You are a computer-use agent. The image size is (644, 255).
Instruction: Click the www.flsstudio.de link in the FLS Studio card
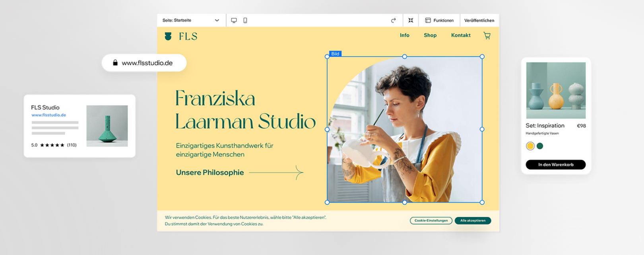pos(49,115)
